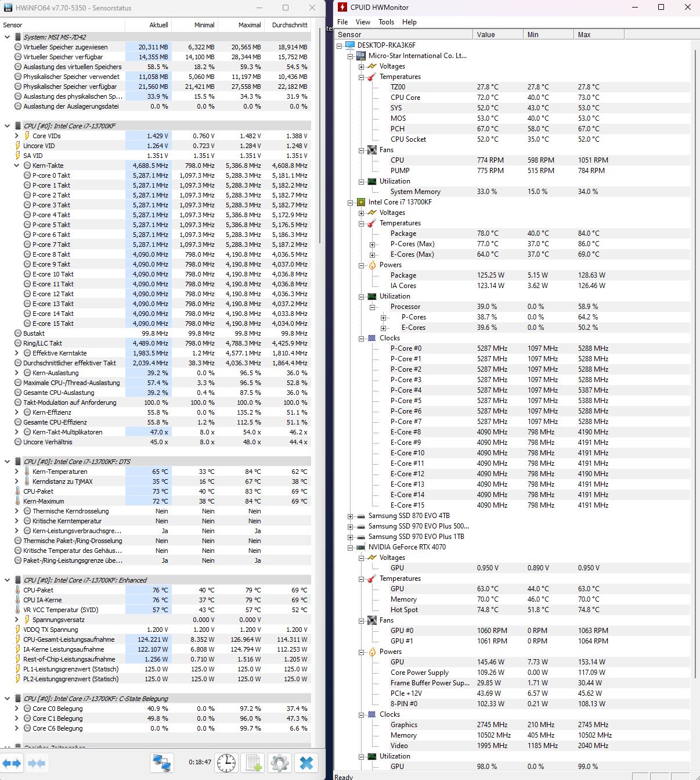This screenshot has height=780, width=700.
Task: Open HWiNFO remote network monitor icon
Action: (162, 763)
